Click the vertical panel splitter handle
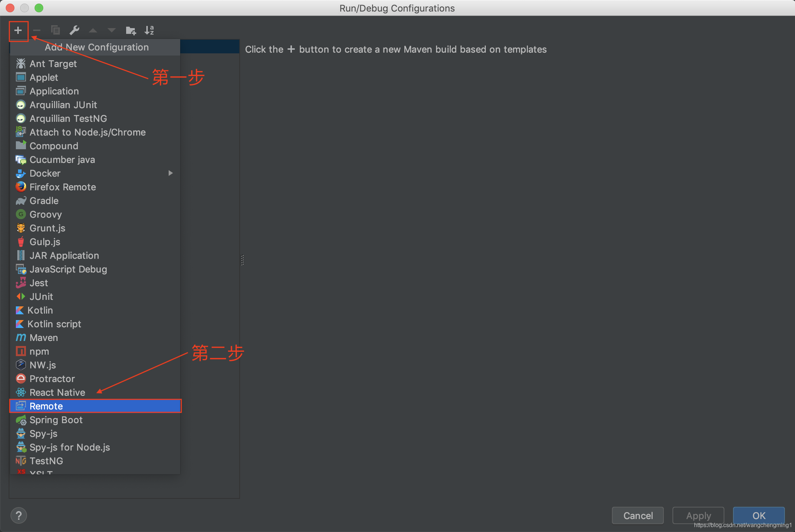Screen dimensions: 795x532 (x=243, y=260)
